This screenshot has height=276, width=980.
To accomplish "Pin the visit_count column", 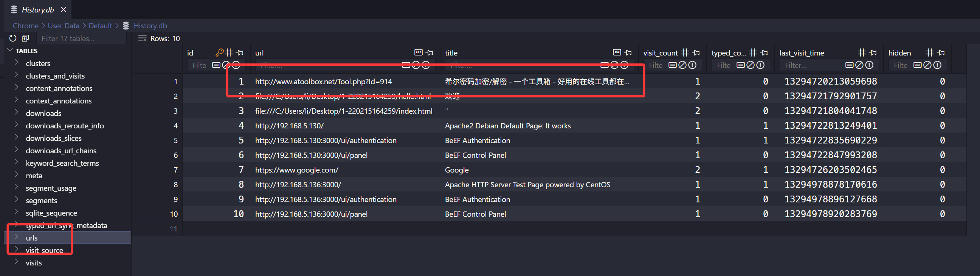I will tap(696, 52).
